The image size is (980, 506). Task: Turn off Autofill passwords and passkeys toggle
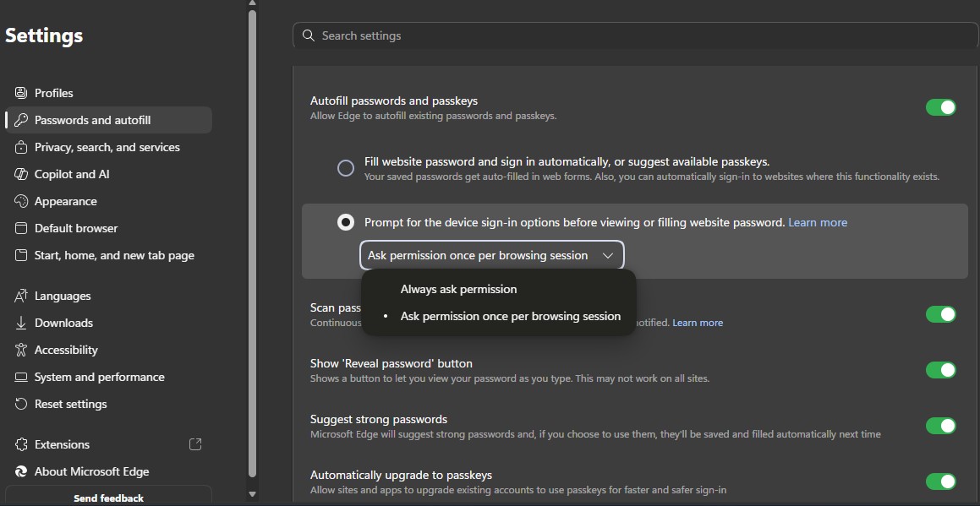coord(940,107)
